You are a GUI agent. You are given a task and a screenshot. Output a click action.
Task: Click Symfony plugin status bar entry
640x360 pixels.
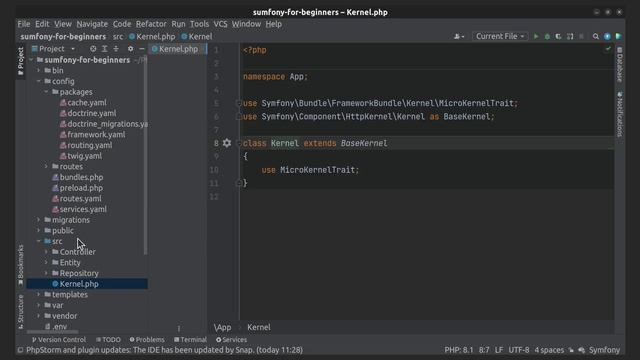coord(604,350)
